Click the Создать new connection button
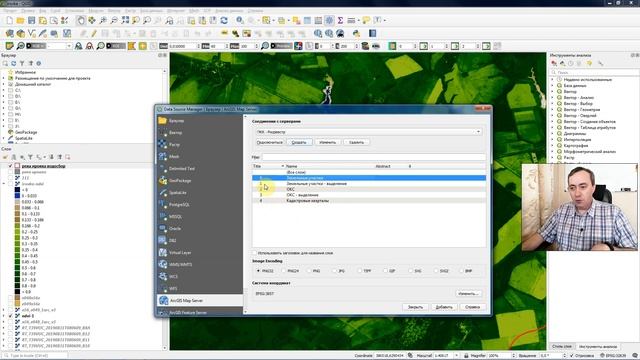Image resolution: width=640 pixels, height=360 pixels. (x=299, y=142)
